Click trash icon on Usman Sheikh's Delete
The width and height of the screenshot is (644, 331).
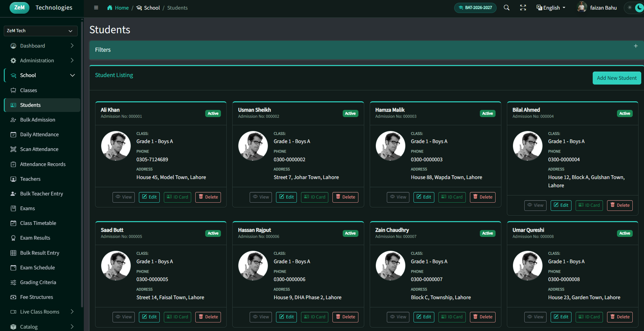[x=338, y=197]
